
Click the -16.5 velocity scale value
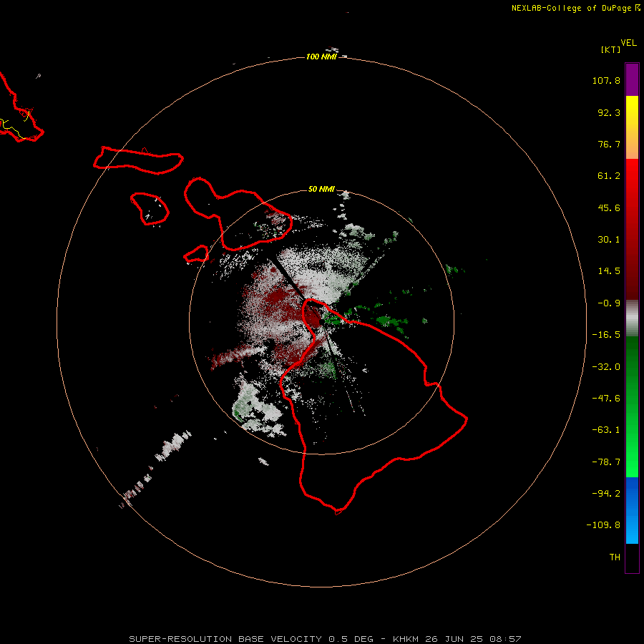(606, 335)
